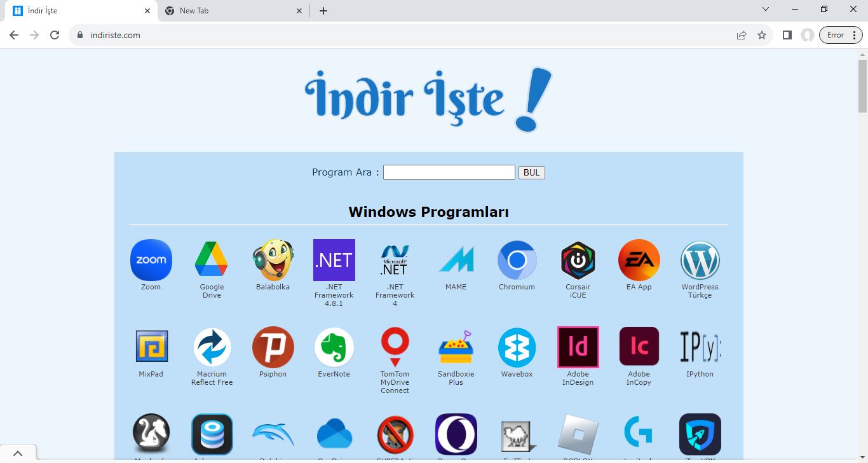This screenshot has height=463, width=868.
Task: Toggle the browser side panel
Action: click(x=787, y=35)
